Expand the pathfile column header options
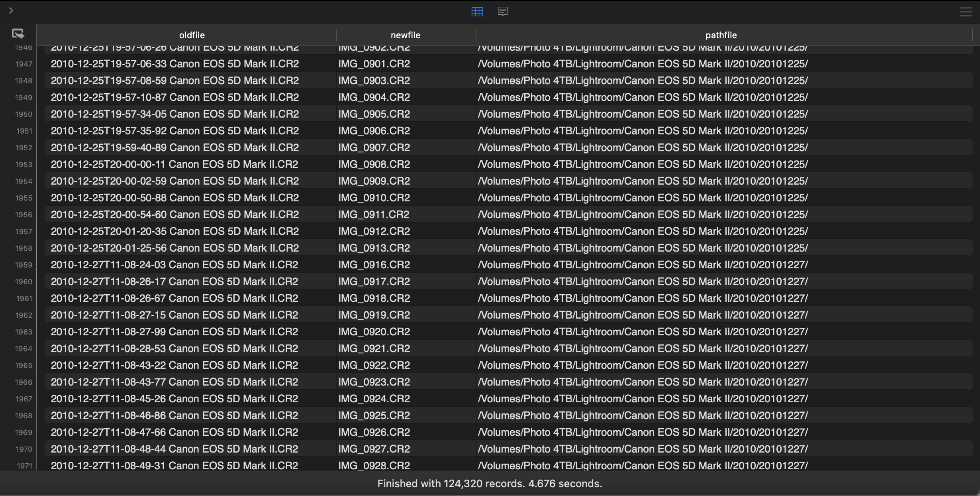Screen dimensions: 980x496 tap(721, 35)
